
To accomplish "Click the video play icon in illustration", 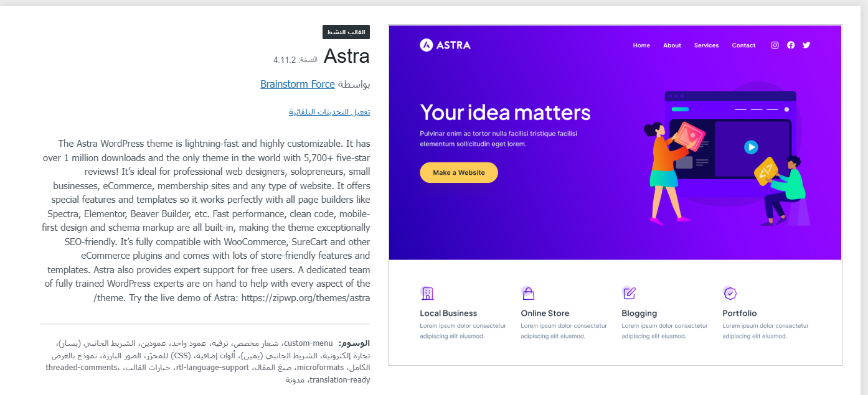I will pyautogui.click(x=752, y=147).
